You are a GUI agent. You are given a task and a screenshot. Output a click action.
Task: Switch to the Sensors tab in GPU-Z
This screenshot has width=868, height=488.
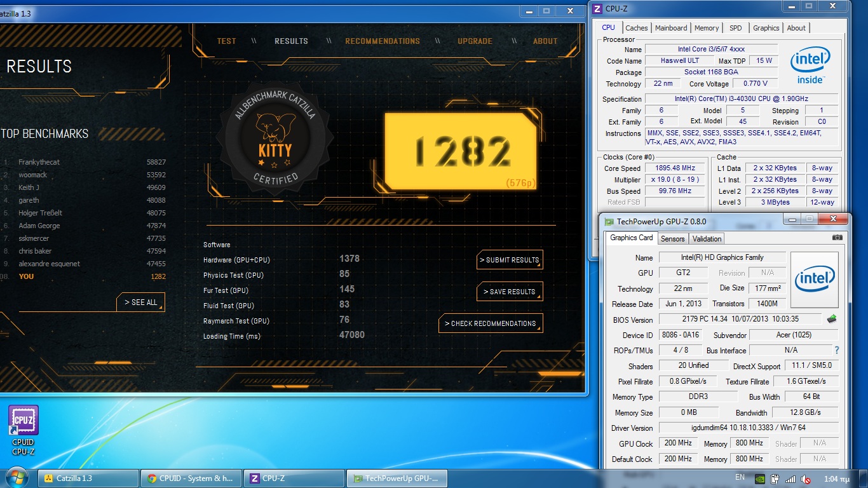tap(672, 239)
